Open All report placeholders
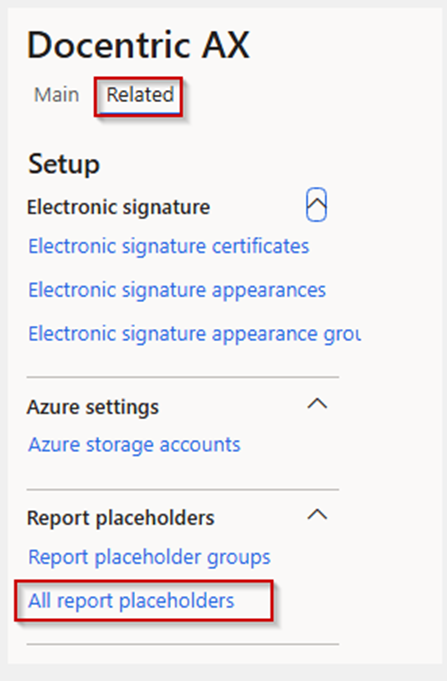447x681 pixels. coord(131,601)
